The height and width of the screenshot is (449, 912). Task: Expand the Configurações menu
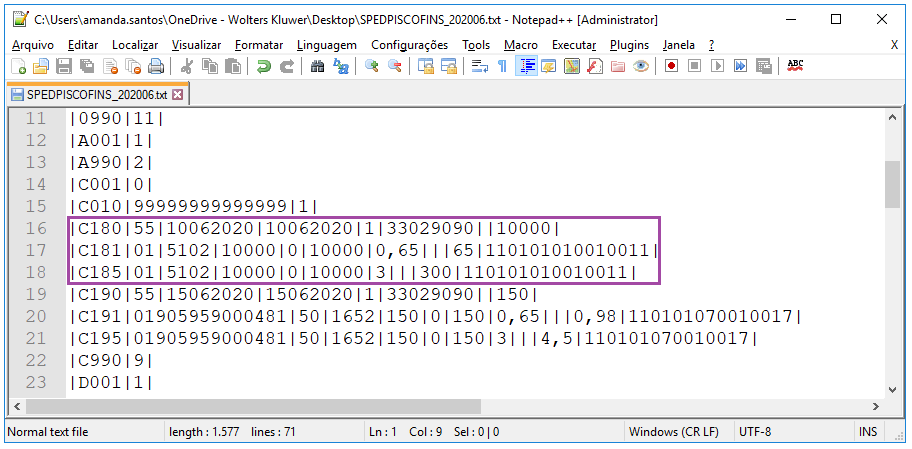pos(409,45)
